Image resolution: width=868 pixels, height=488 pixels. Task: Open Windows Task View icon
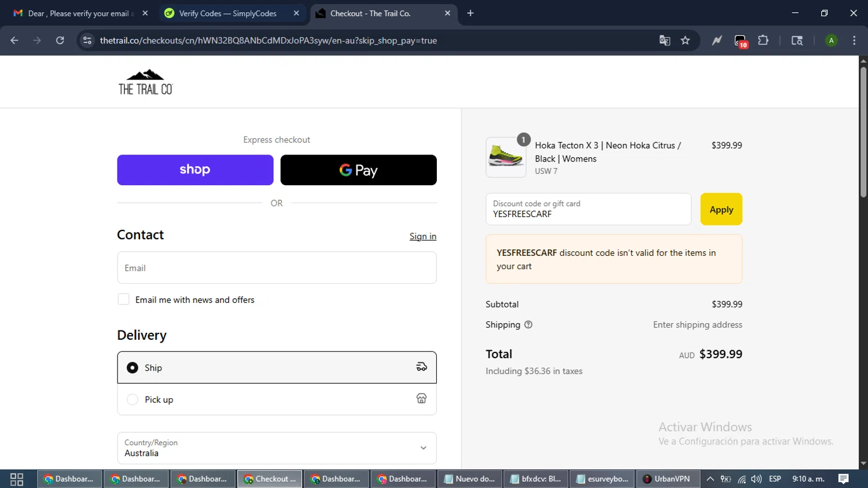(x=17, y=479)
